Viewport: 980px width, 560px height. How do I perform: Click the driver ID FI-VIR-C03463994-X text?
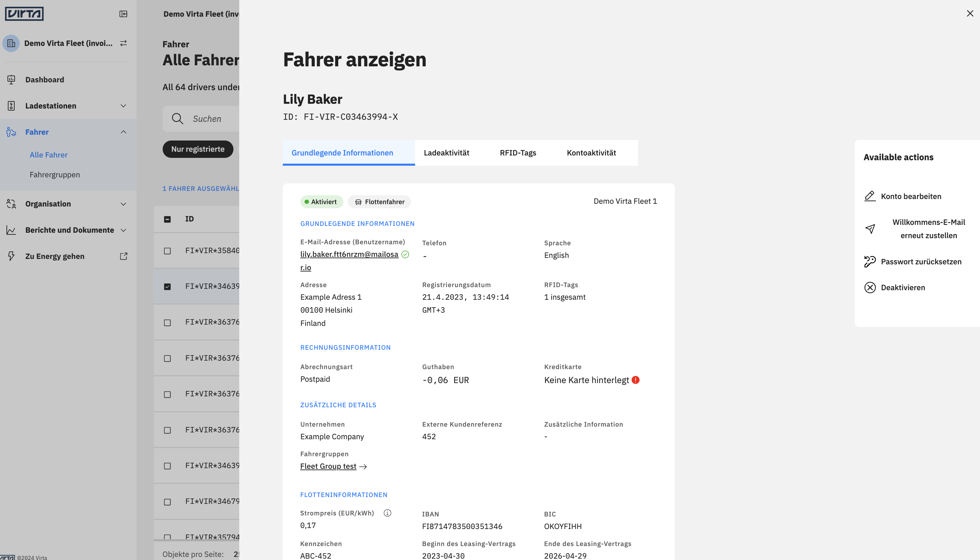pyautogui.click(x=340, y=117)
